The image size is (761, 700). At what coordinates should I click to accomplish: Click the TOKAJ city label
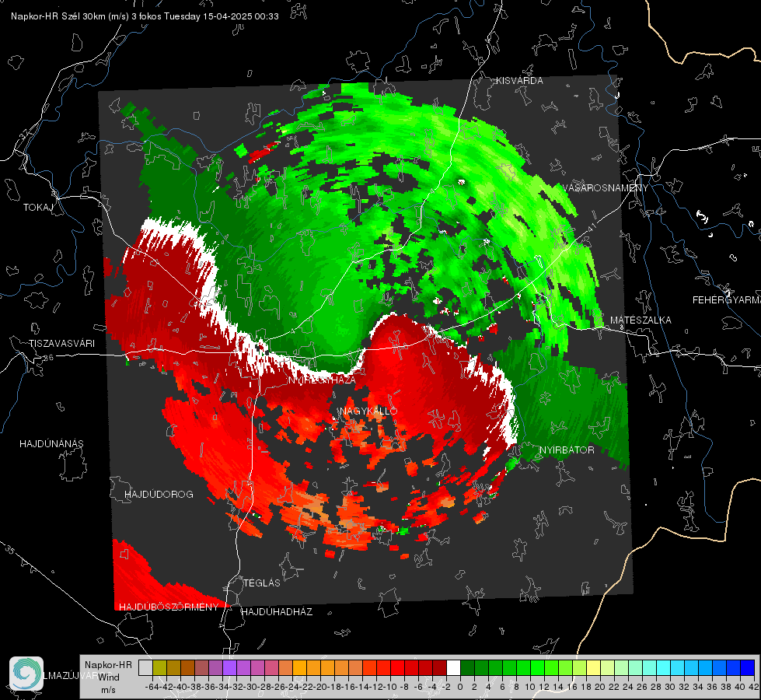(x=38, y=208)
